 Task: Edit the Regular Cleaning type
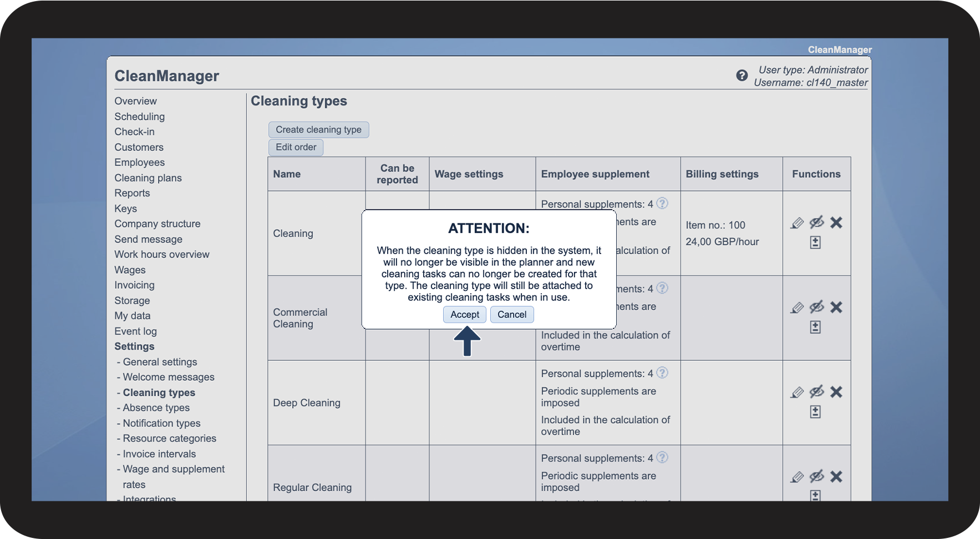click(797, 477)
